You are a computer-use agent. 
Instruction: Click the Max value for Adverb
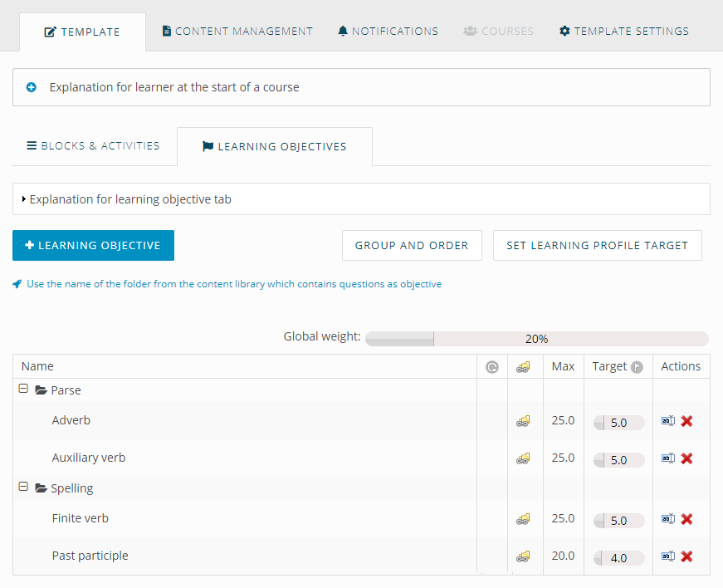[x=563, y=420]
